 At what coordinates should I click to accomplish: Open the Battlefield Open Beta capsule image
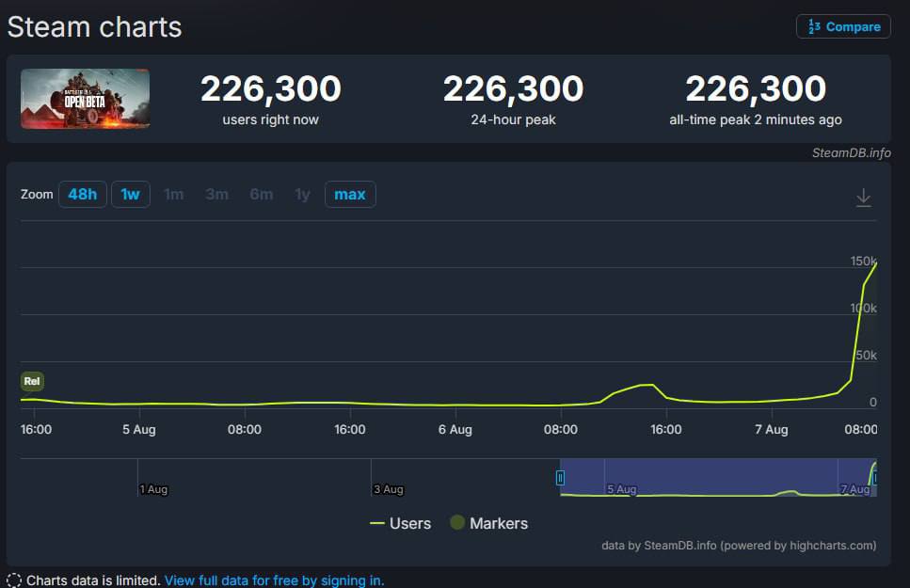pyautogui.click(x=85, y=98)
